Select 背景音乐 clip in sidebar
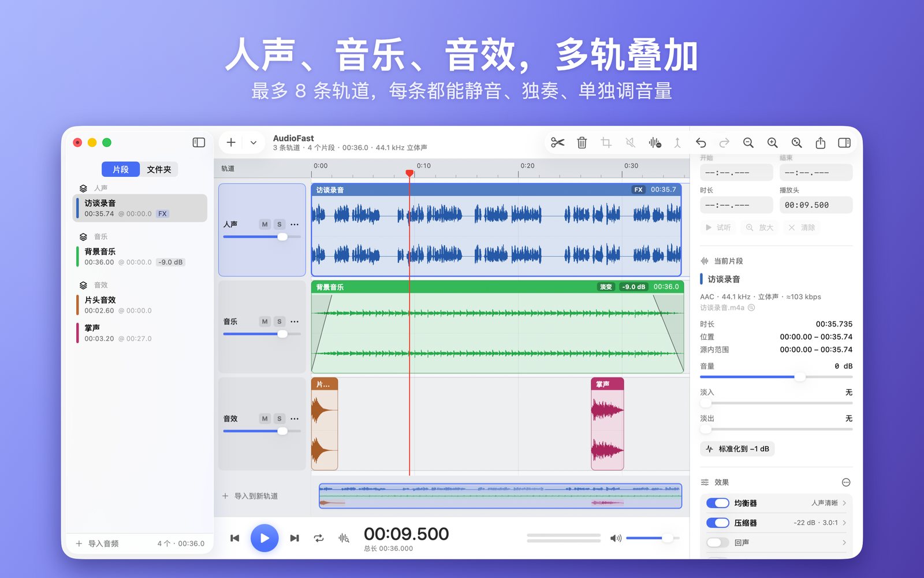 [x=140, y=257]
